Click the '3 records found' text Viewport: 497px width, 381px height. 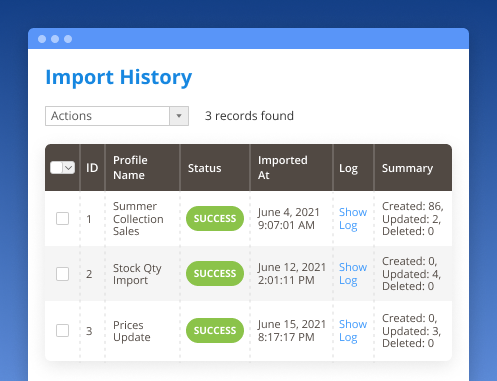(x=249, y=116)
